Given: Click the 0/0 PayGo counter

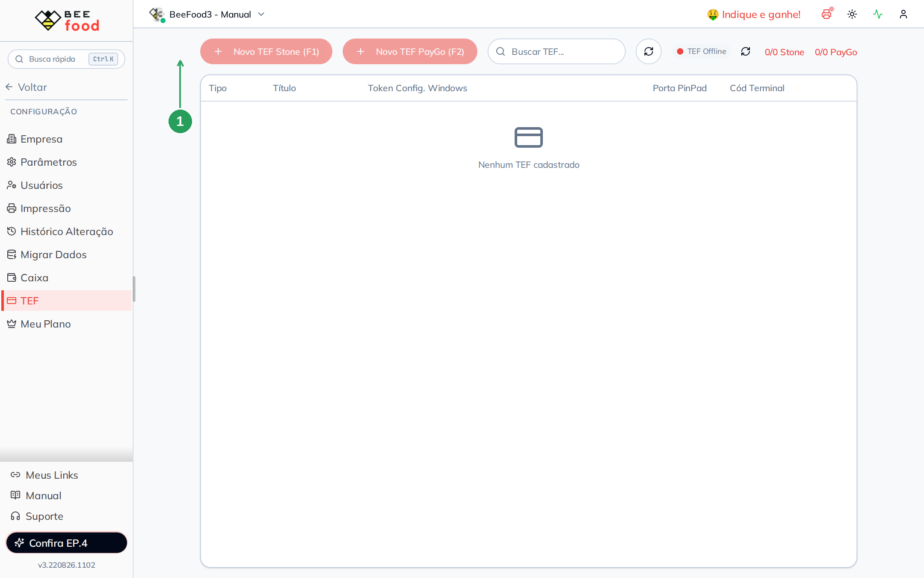Looking at the screenshot, I should pos(836,52).
